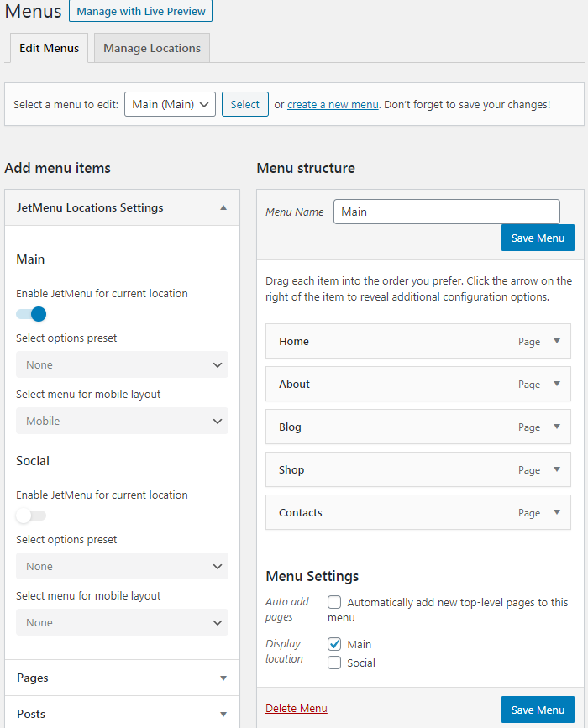Click the bottom Save Menu button

(x=538, y=710)
